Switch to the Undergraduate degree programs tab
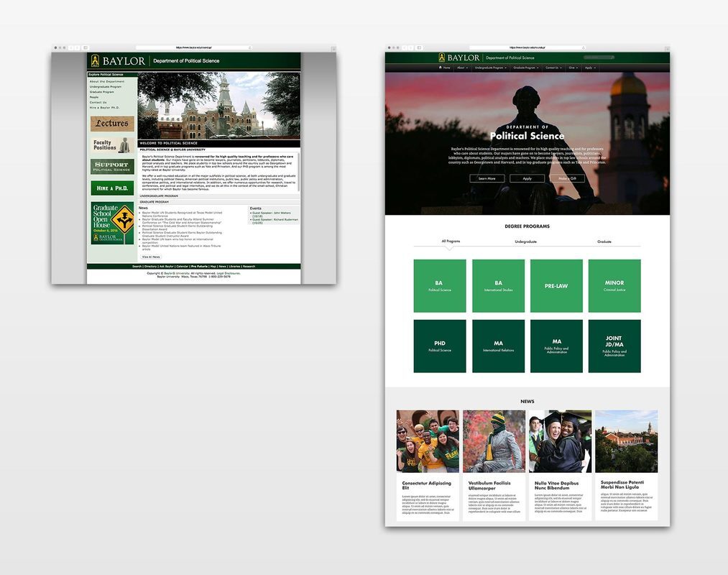This screenshot has height=575, width=728. pyautogui.click(x=525, y=241)
